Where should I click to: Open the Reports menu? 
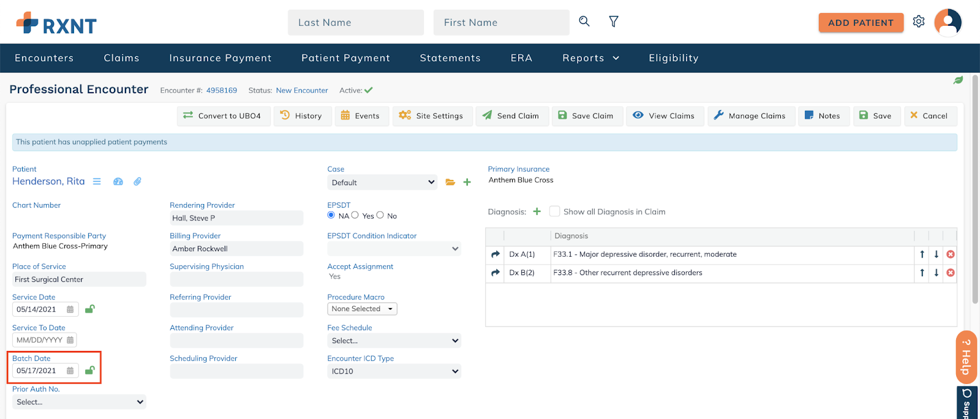[x=590, y=58]
